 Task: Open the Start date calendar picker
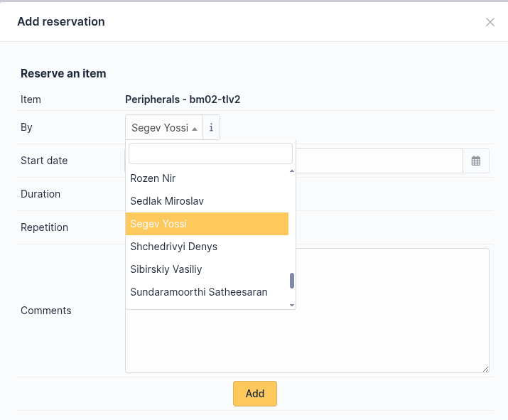[476, 161]
